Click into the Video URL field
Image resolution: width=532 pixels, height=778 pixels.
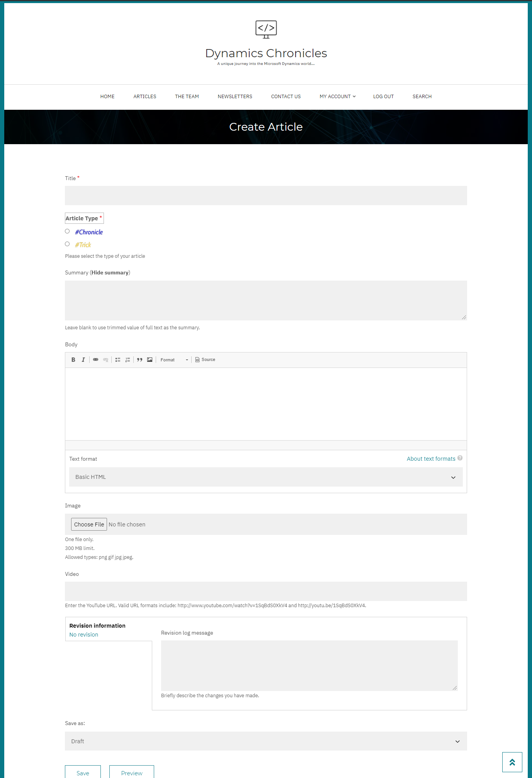(x=266, y=591)
